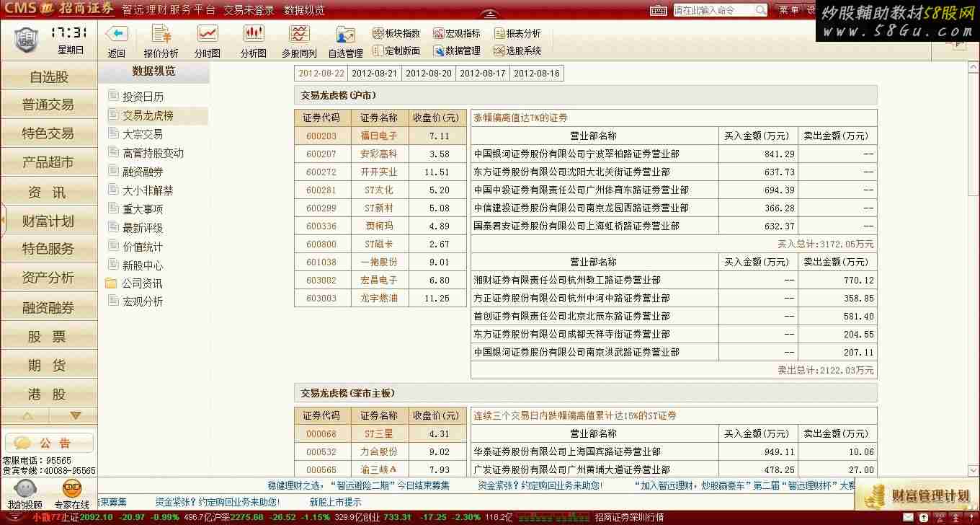
Task: Select 价值统计 in data list
Action: point(143,247)
